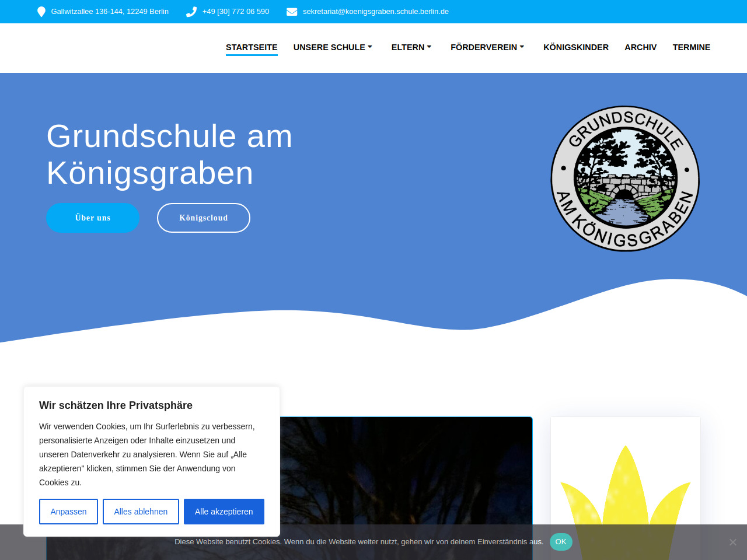Open the Eltern dropdown menu
The height and width of the screenshot is (560, 747).
click(411, 47)
